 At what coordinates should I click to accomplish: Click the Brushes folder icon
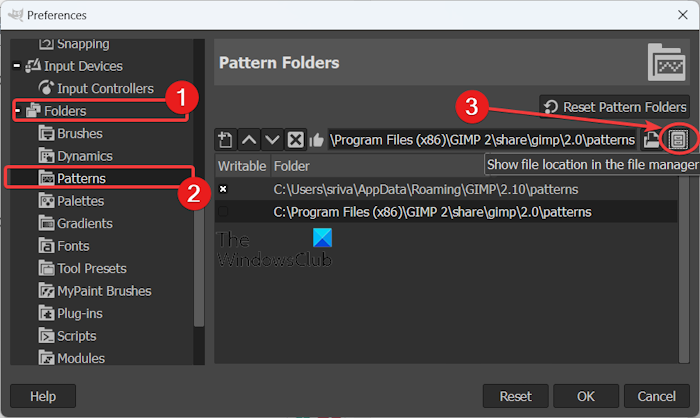coord(46,134)
